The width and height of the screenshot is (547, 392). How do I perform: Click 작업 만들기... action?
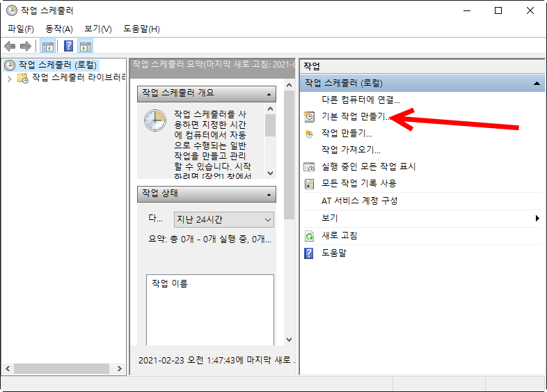click(x=347, y=133)
